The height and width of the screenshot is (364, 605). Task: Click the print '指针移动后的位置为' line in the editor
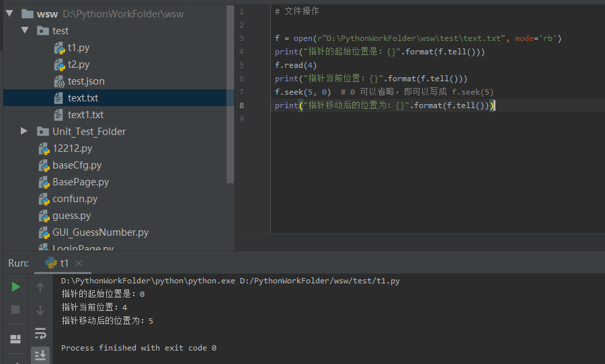click(385, 105)
